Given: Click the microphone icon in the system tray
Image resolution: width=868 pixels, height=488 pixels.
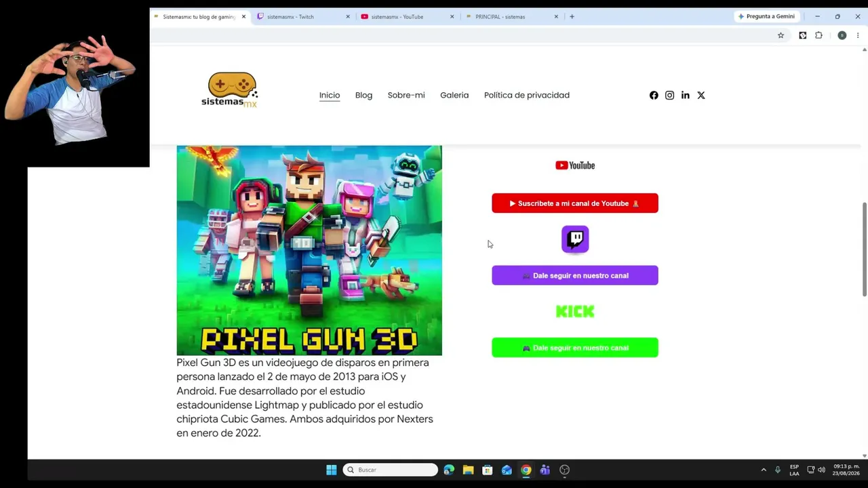Looking at the screenshot, I should tap(778, 470).
